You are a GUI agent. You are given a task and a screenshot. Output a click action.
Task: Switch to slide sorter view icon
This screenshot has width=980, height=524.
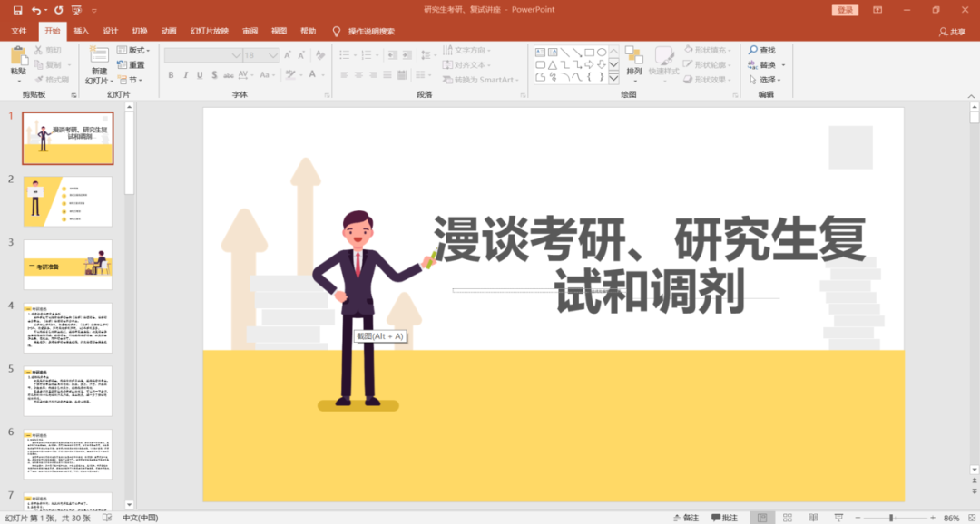pos(786,518)
